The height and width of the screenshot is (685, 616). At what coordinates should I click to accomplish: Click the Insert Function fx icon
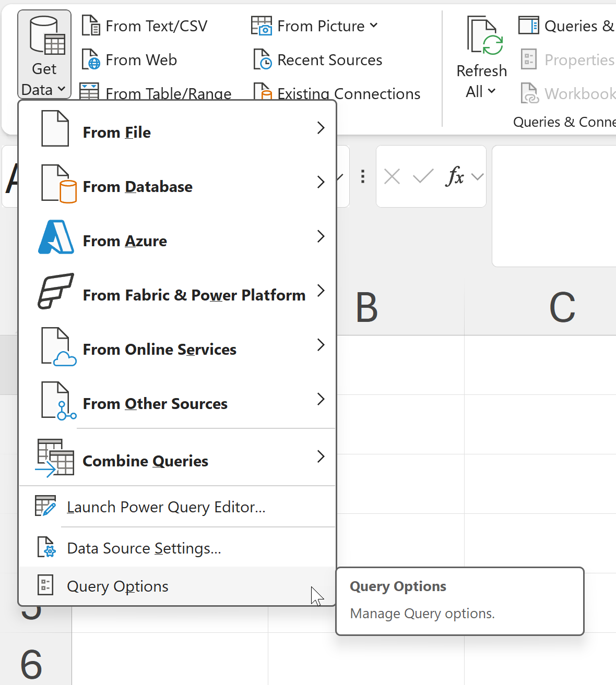455,176
